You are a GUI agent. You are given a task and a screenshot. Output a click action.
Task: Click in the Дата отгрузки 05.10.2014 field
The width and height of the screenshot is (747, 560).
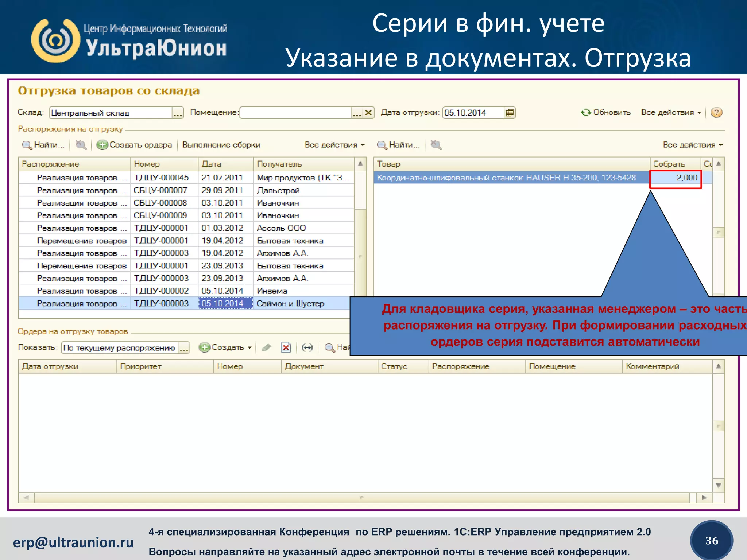[x=473, y=113]
